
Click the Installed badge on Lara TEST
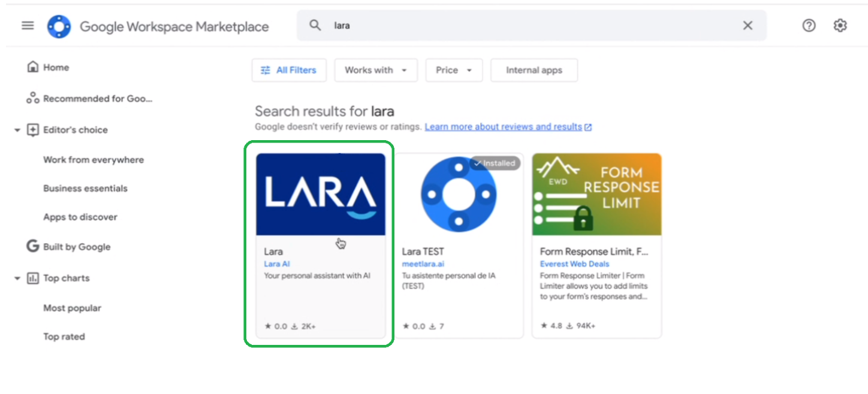(495, 163)
